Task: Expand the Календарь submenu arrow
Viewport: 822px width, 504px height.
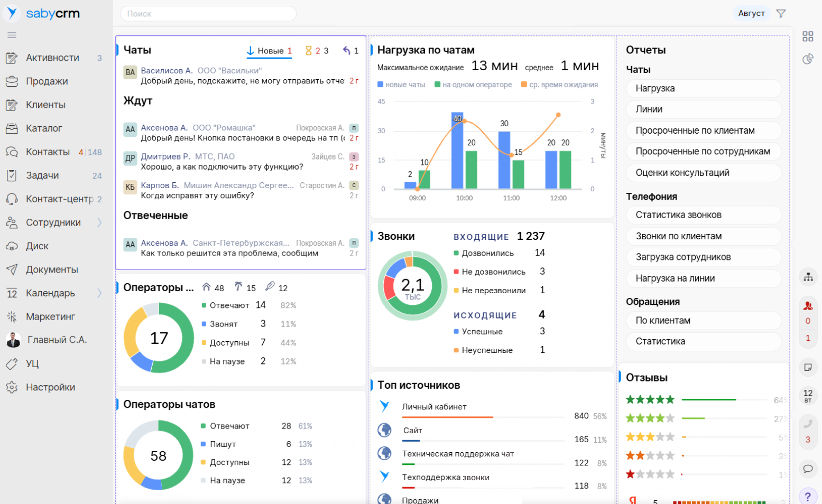Action: pyautogui.click(x=99, y=293)
